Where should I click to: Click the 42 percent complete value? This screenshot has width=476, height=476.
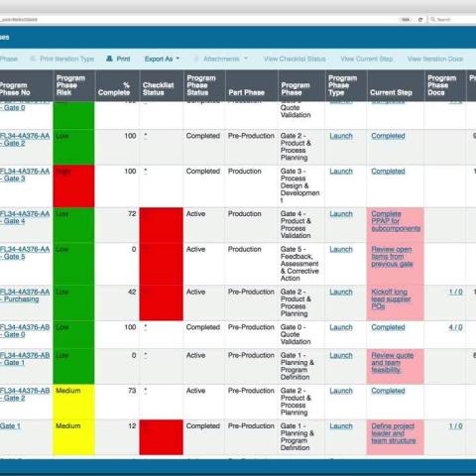point(132,292)
